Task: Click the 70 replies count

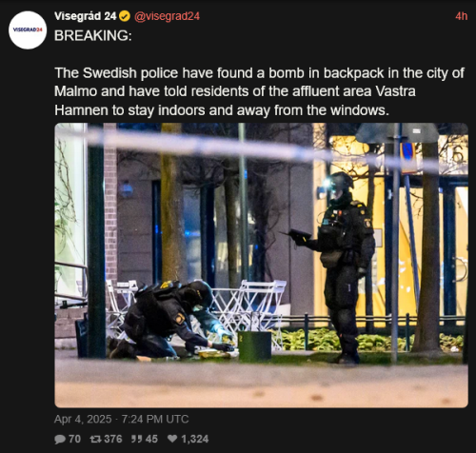Action: click(74, 439)
